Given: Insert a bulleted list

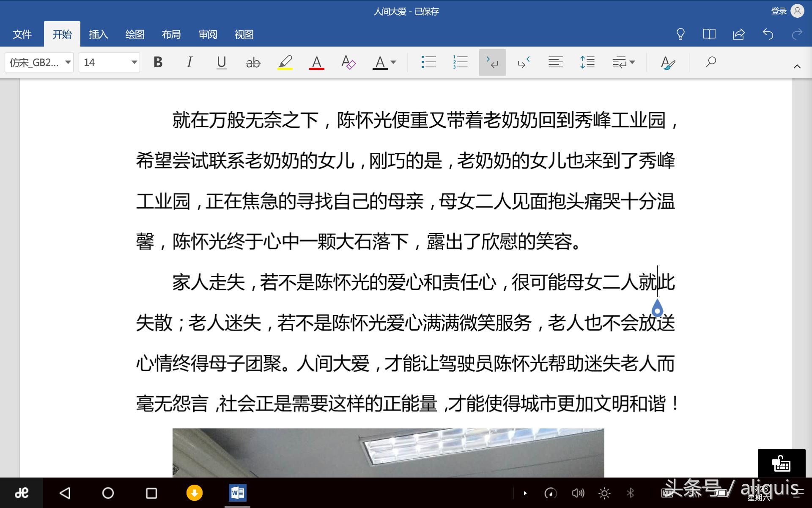Looking at the screenshot, I should [x=428, y=62].
